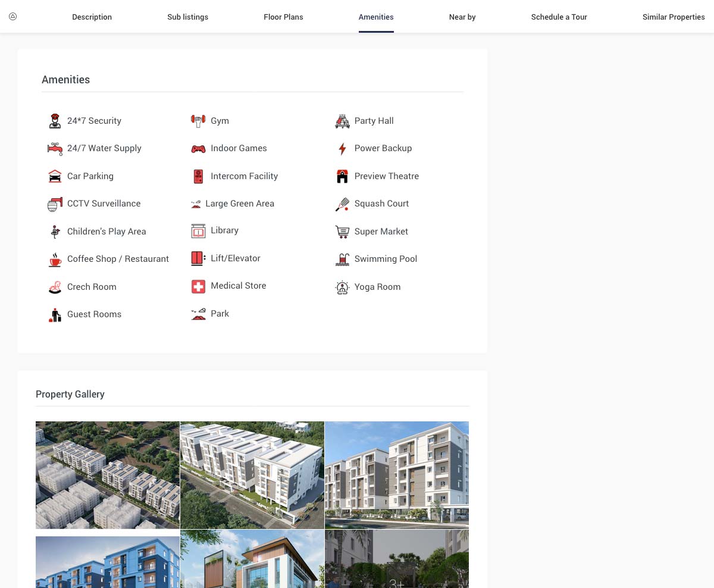
Task: Click the "Power Backup" amenity text
Action: (383, 148)
